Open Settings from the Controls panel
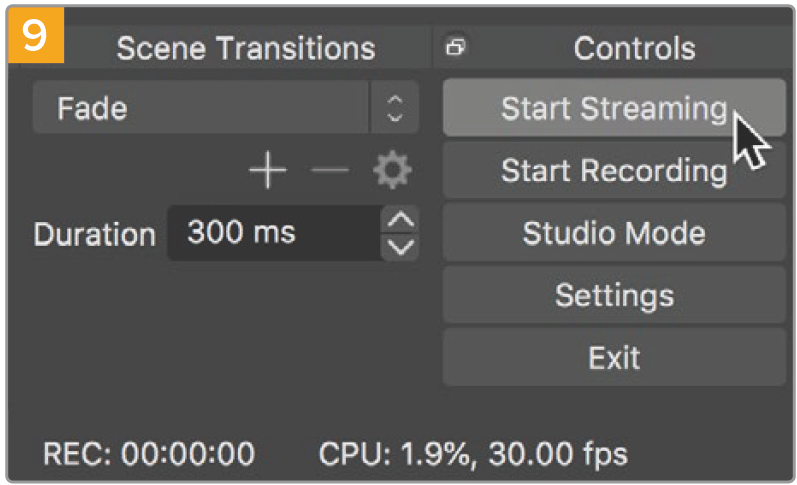The width and height of the screenshot is (797, 485). pos(614,295)
